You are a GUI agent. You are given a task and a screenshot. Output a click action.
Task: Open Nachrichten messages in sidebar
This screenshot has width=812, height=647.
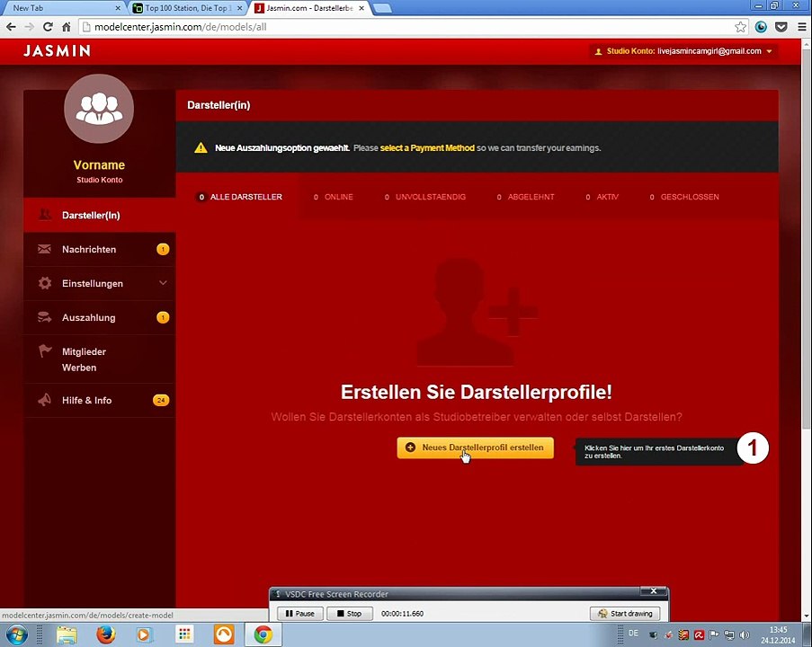[100, 250]
